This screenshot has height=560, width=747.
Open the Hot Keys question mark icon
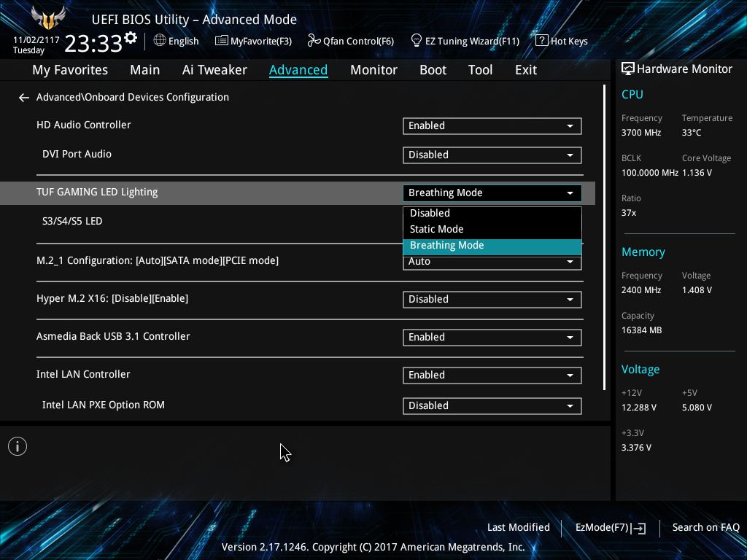coord(542,41)
